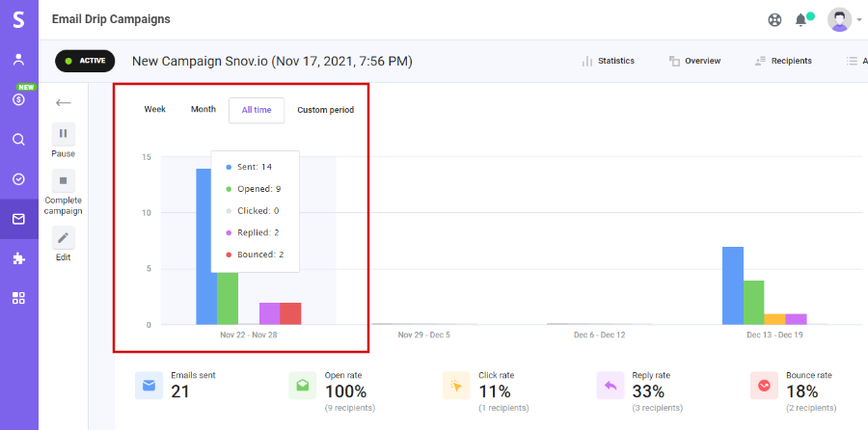The height and width of the screenshot is (430, 868).
Task: Pause the campaign
Action: tap(63, 134)
